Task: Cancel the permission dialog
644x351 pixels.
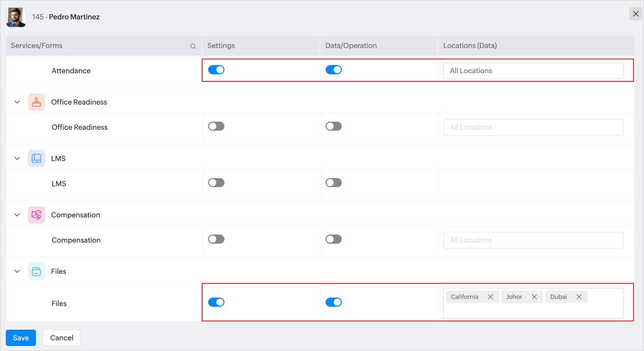Action: pos(62,338)
